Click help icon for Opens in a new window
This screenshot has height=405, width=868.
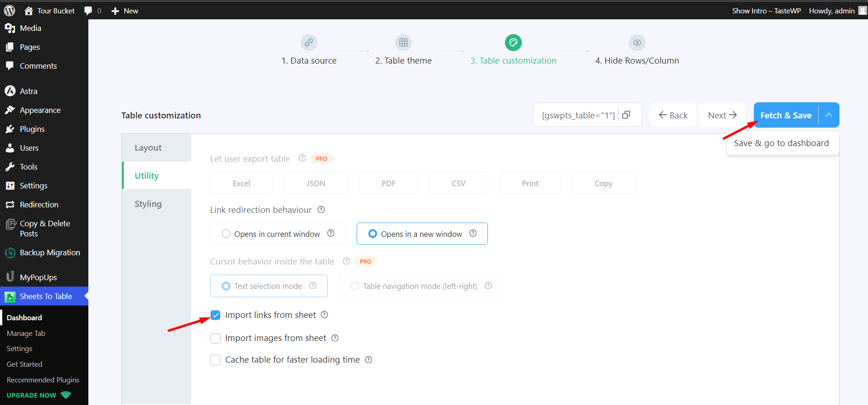tap(473, 233)
